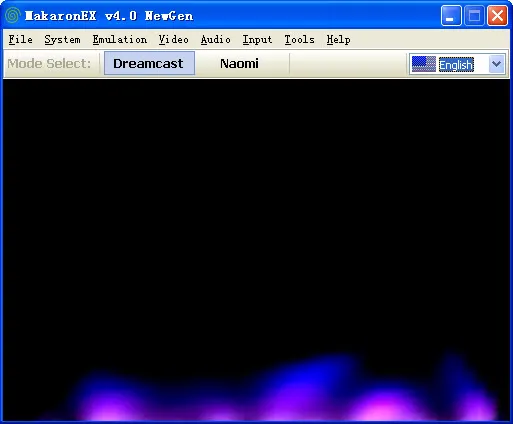Switch to Naomi mode
Image resolution: width=513 pixels, height=424 pixels.
click(239, 63)
